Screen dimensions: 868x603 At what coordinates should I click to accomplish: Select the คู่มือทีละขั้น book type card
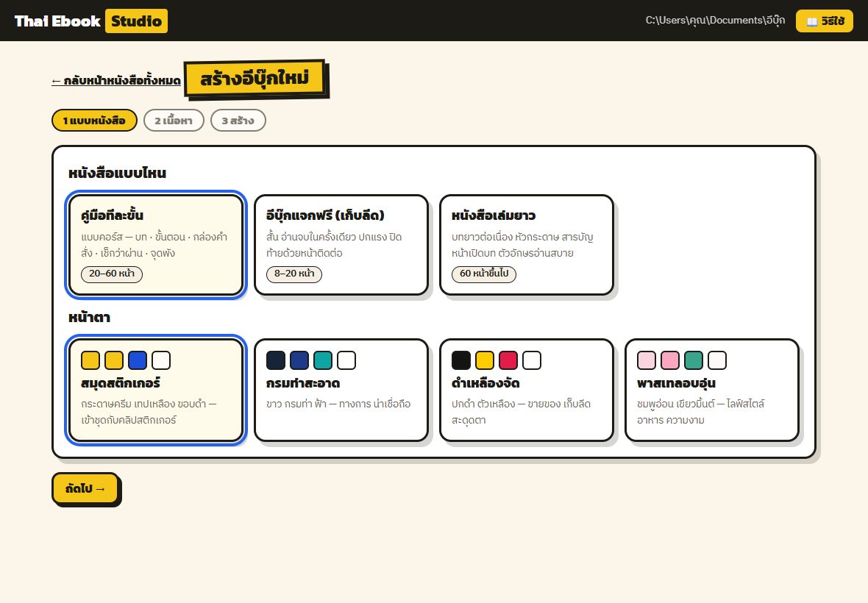[x=155, y=245]
